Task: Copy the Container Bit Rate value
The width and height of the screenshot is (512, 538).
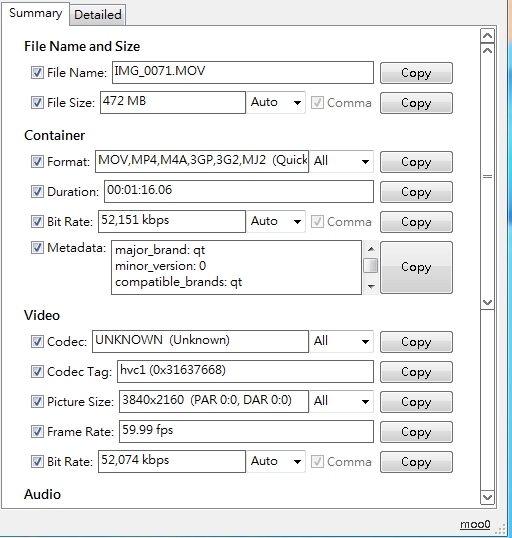Action: click(416, 222)
